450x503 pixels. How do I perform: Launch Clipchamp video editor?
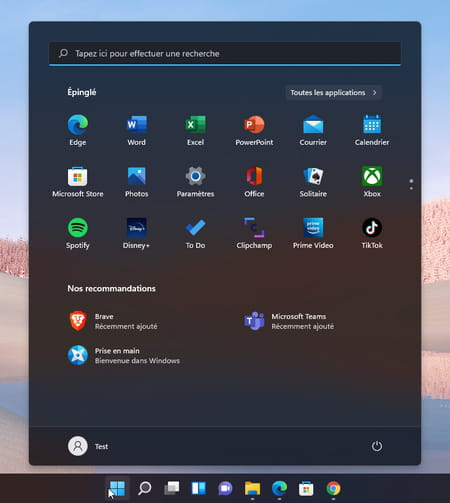[x=254, y=234]
